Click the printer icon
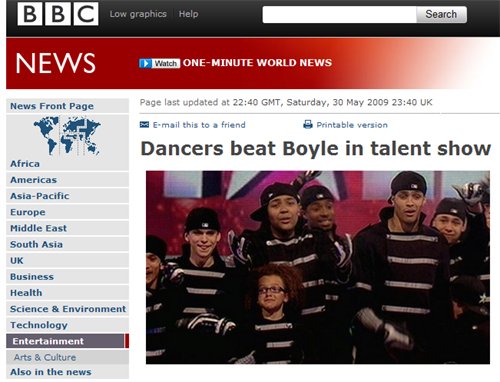The width and height of the screenshot is (500, 382). coord(308,125)
